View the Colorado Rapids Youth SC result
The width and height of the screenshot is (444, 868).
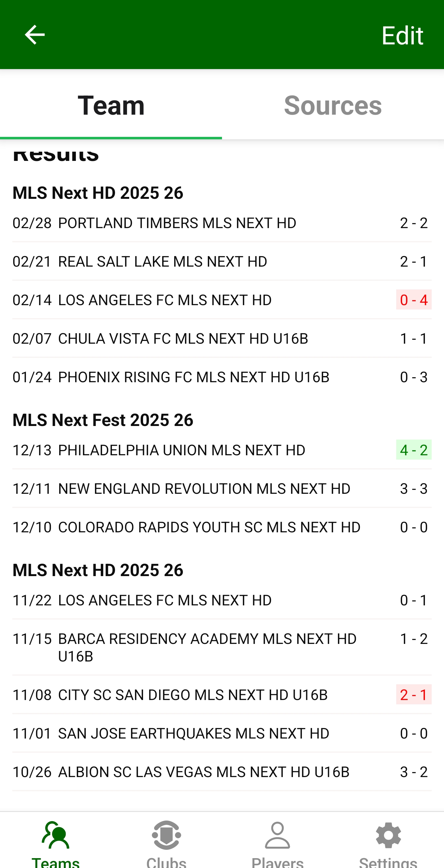209,527
